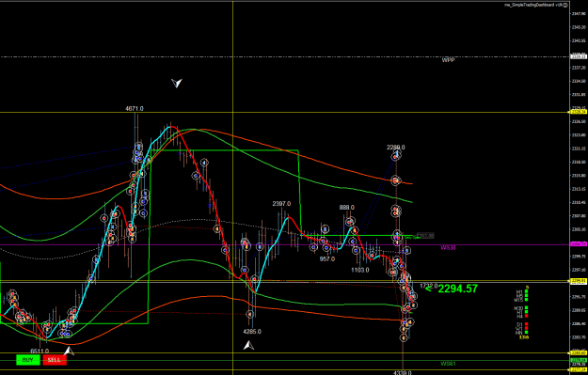The width and height of the screenshot is (588, 375).
Task: Click the M15 timeframe trend square
Action: [x=526, y=300]
